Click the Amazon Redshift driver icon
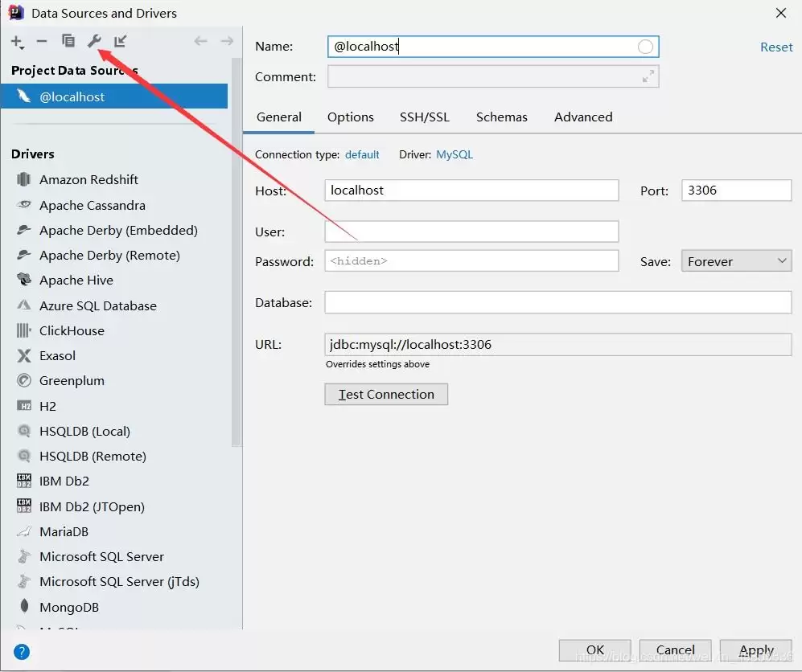 click(x=23, y=179)
